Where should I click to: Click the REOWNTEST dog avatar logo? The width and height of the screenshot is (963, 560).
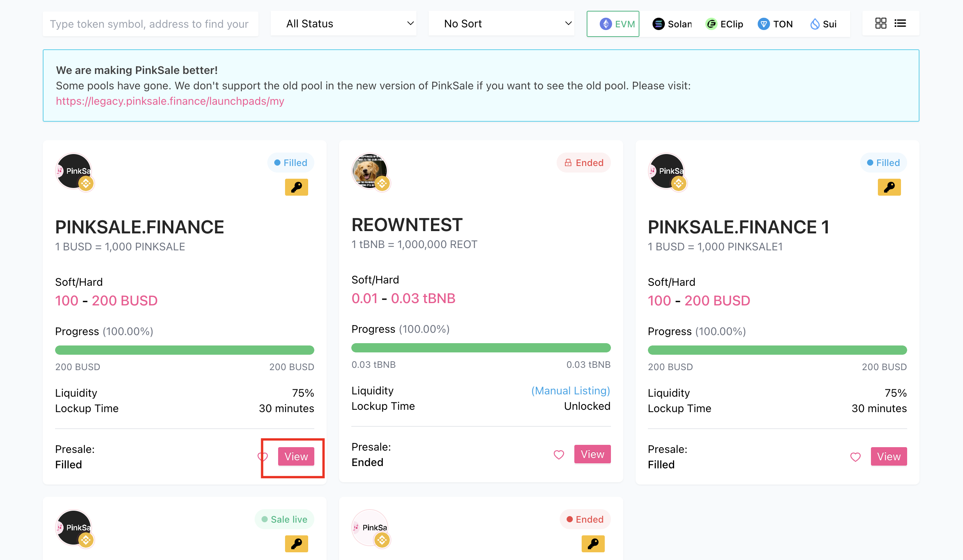[x=371, y=172]
